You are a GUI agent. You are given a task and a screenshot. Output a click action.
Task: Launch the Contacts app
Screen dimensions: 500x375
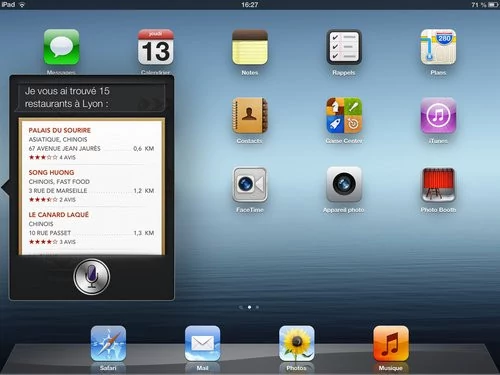(x=250, y=115)
